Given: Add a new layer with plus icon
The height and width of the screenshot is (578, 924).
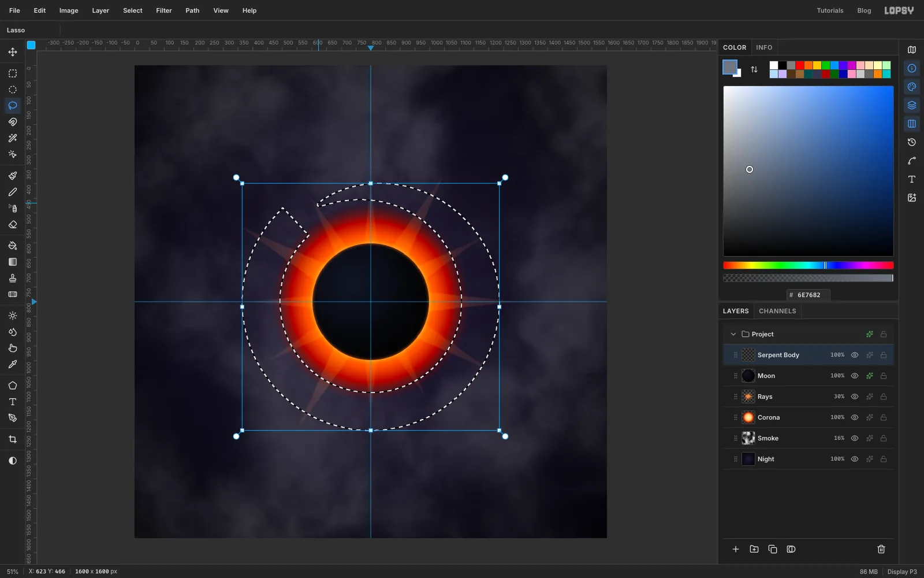Looking at the screenshot, I should click(x=736, y=549).
